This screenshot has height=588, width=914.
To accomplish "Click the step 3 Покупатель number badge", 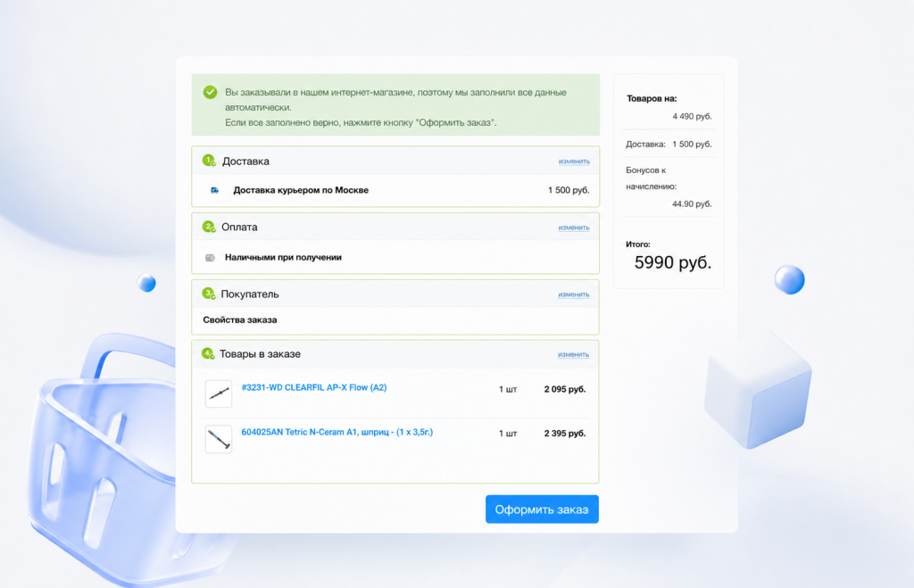I will 209,294.
